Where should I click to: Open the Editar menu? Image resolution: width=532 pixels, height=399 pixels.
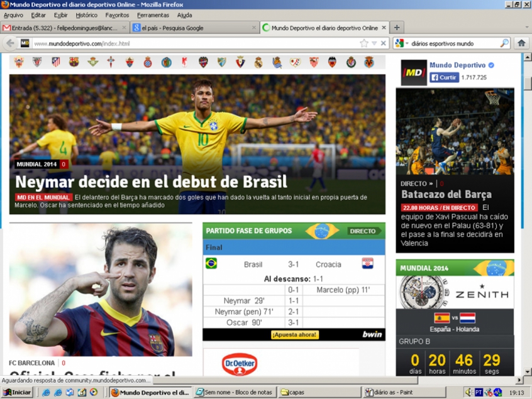38,15
